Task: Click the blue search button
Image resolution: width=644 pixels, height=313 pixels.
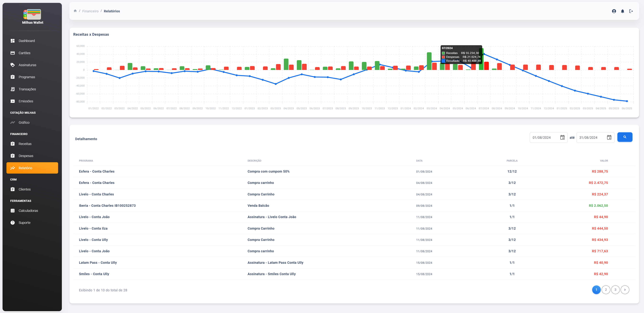Action: click(x=625, y=137)
